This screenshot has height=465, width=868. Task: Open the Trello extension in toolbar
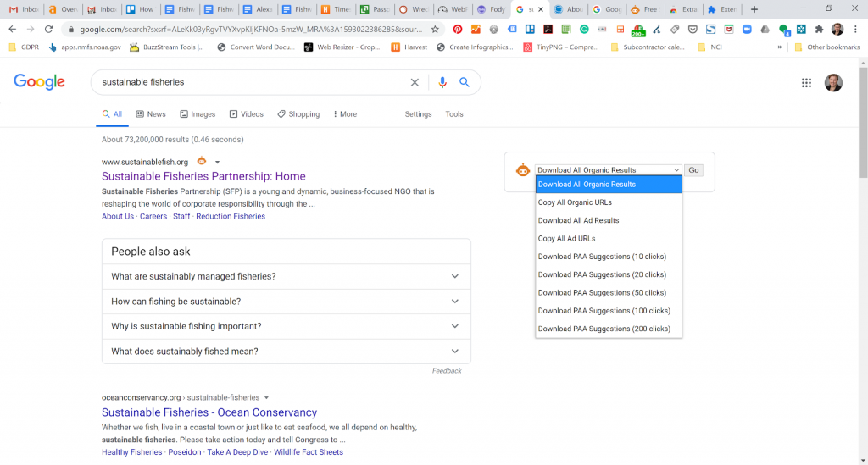coord(530,30)
